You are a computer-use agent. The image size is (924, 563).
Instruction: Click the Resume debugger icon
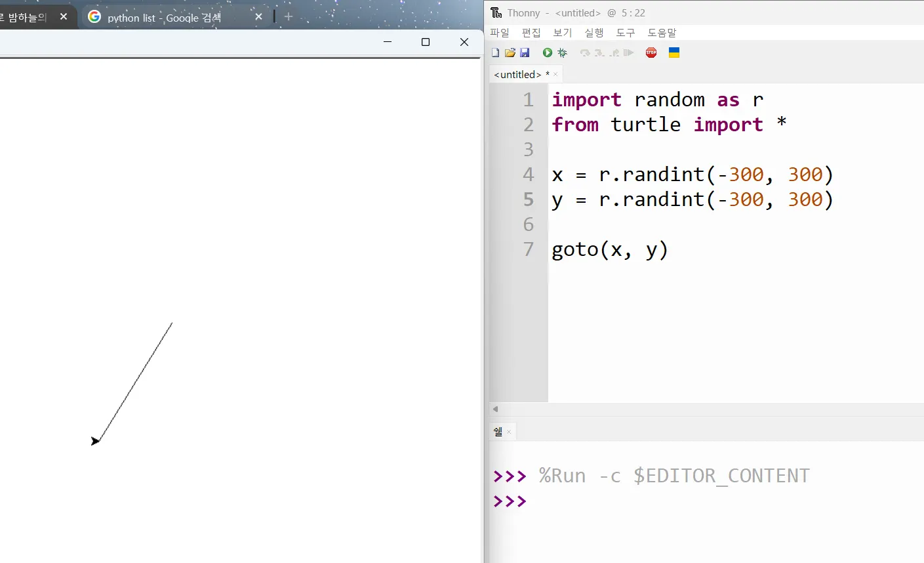[628, 52]
